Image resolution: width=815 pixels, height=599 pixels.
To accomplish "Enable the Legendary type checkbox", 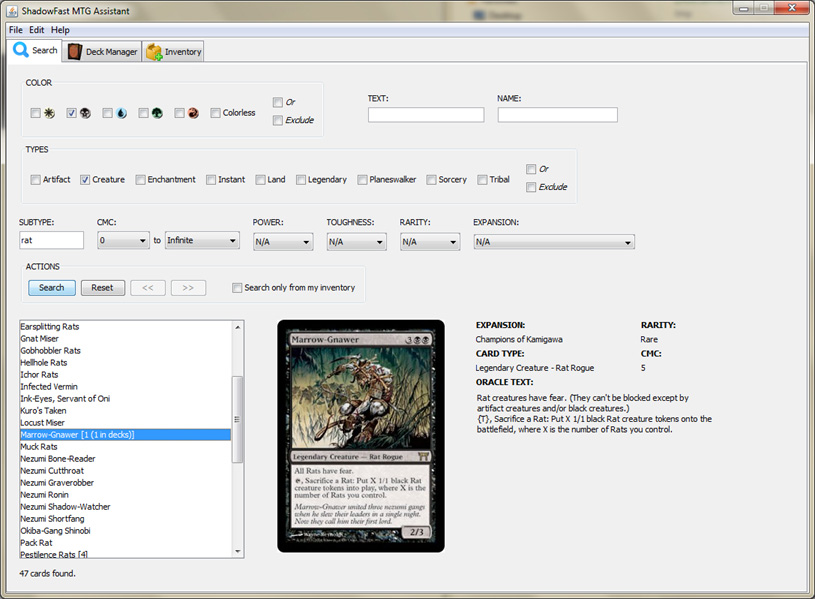I will tap(300, 179).
